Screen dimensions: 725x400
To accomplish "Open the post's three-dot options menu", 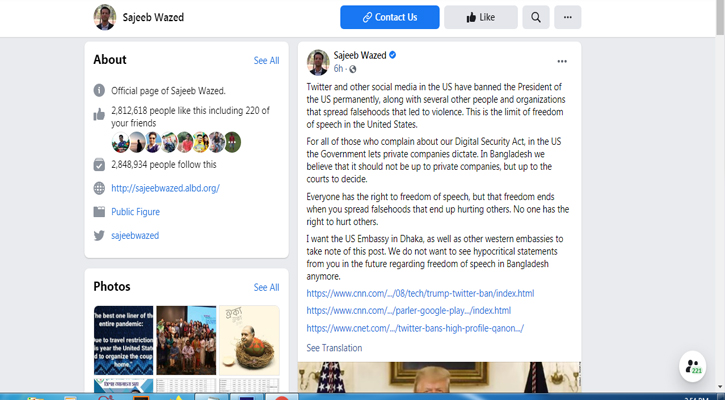I will (562, 61).
